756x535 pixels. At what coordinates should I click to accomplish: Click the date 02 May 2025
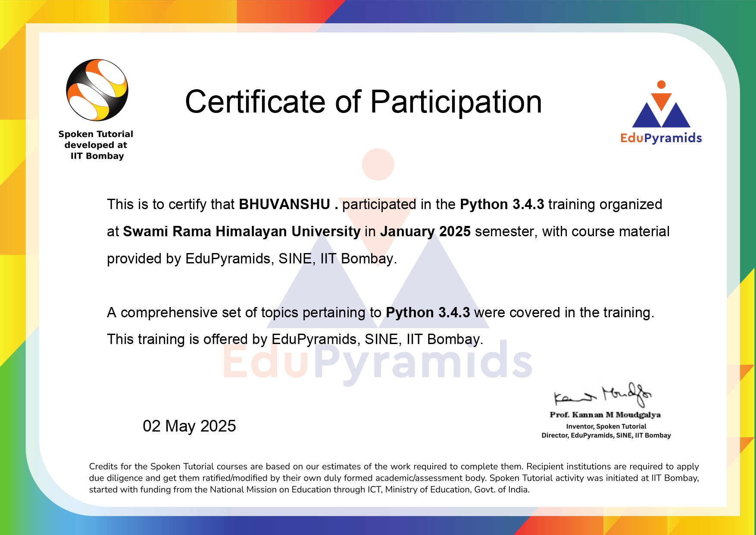click(188, 426)
